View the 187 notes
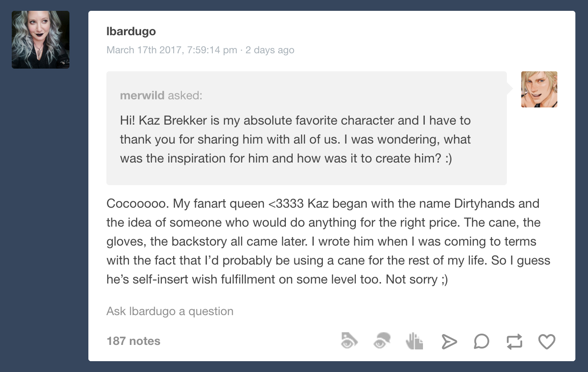Screen dimensions: 588x372 point(133,341)
